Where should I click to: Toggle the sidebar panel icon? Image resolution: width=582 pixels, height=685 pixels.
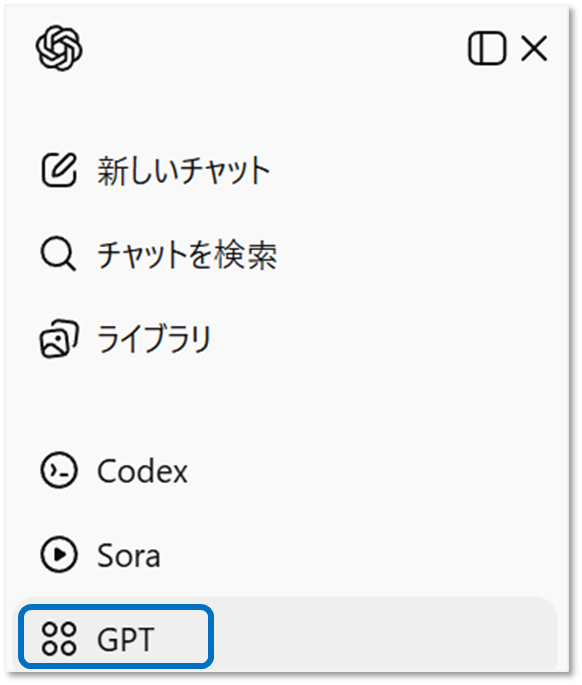tap(487, 48)
